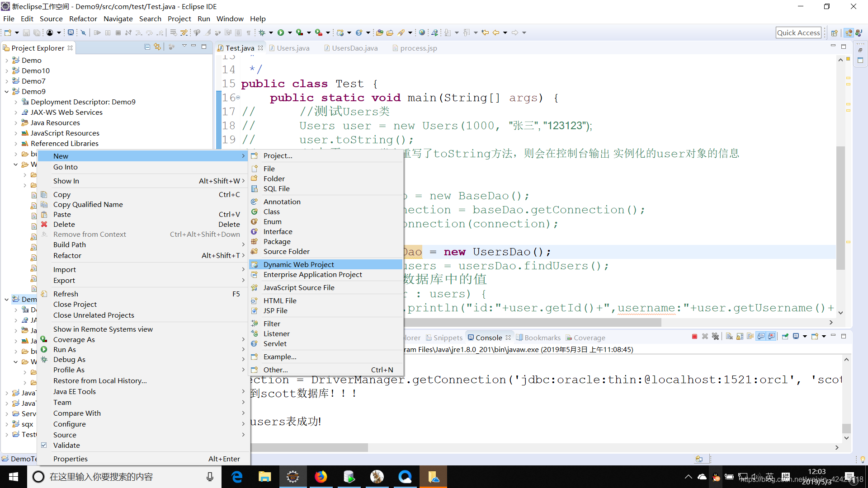Collapse the Demo9 project node
Screen dimensions: 868x488
click(x=6, y=91)
